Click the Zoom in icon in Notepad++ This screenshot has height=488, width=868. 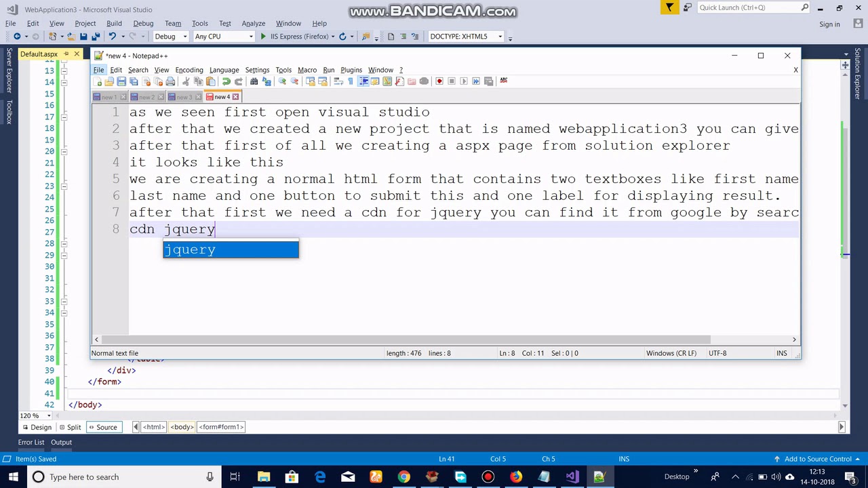click(282, 81)
